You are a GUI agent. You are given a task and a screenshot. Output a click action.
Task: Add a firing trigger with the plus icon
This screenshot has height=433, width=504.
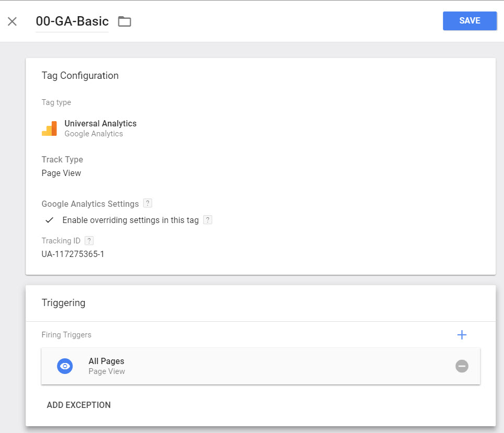pos(462,335)
